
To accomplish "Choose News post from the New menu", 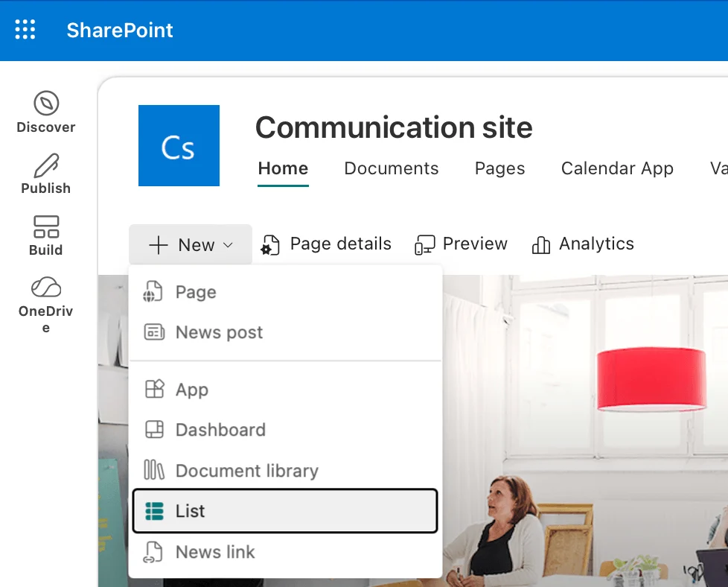I will tap(285, 333).
